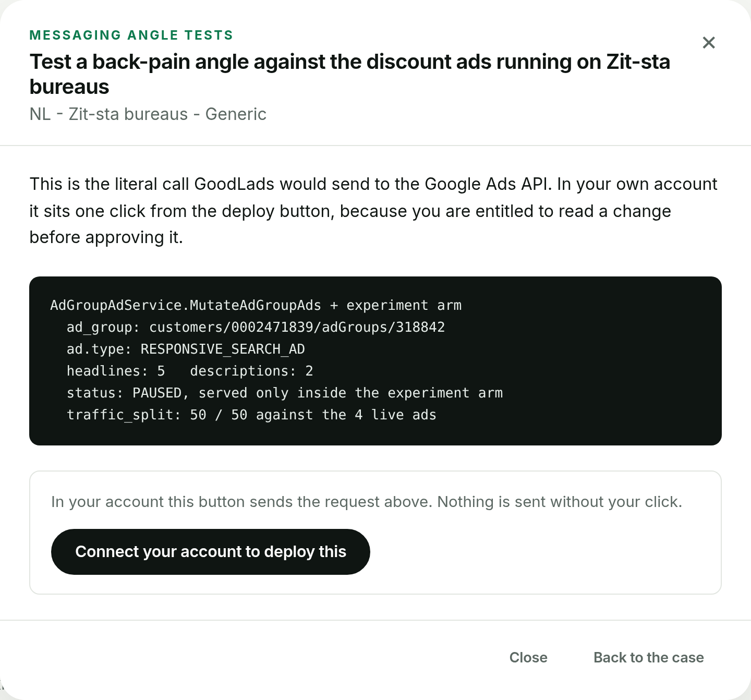
Task: Click the NL - Zit-sta bureaus - Generic subtitle
Action: point(148,114)
